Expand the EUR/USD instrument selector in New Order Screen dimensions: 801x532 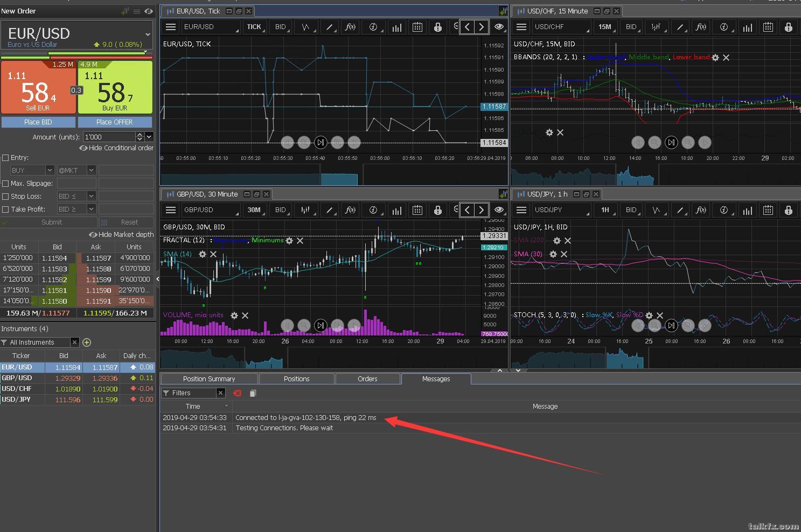[148, 34]
